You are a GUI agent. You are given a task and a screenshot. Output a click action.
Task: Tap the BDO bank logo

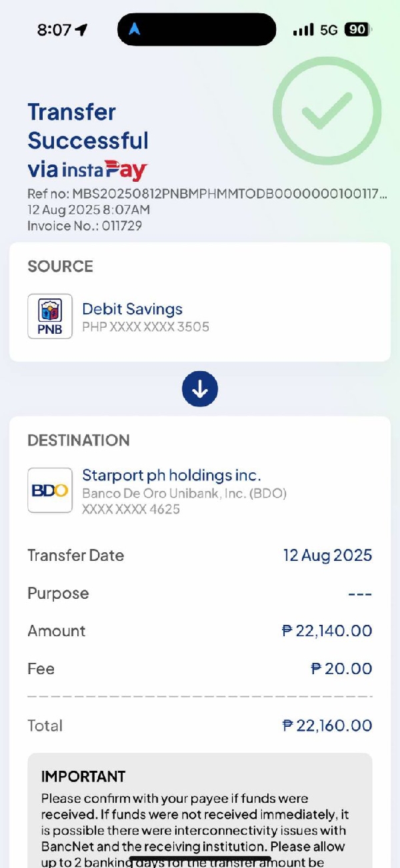click(x=50, y=490)
